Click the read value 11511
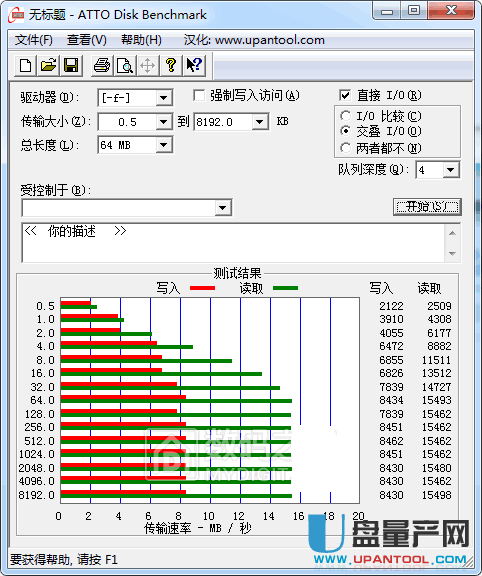 coord(436,360)
